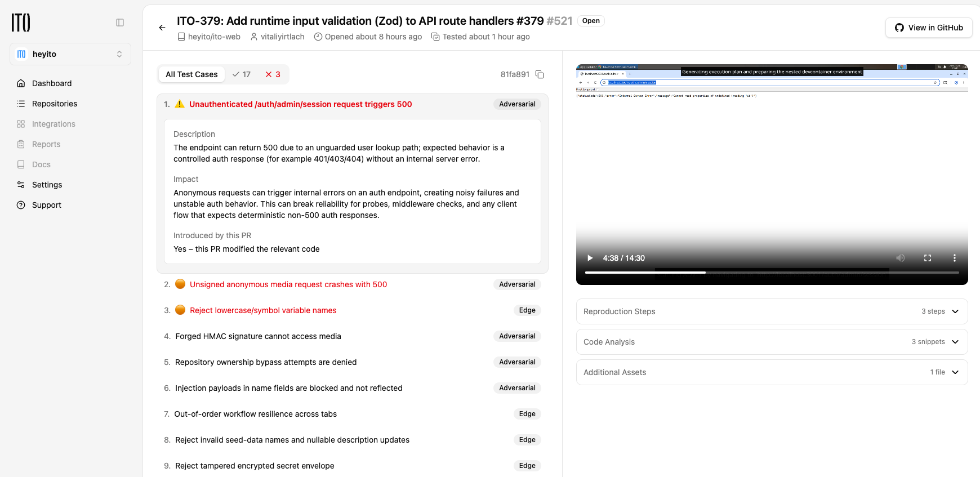Click the View in GitHub button
This screenshot has height=477, width=980.
pos(928,28)
